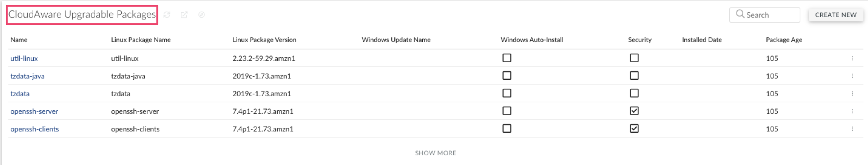The width and height of the screenshot is (868, 165).
Task: Sort by the Package Age column header
Action: (x=784, y=40)
